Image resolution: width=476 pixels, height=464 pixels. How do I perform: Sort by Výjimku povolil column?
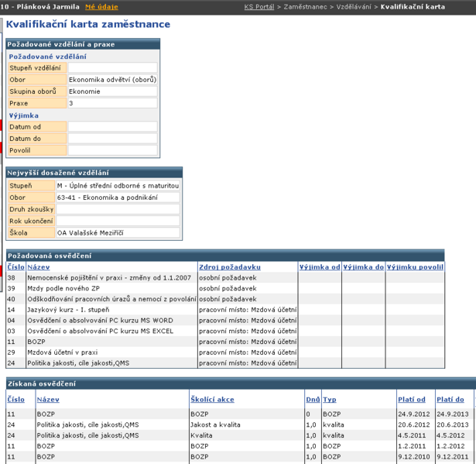tap(415, 266)
